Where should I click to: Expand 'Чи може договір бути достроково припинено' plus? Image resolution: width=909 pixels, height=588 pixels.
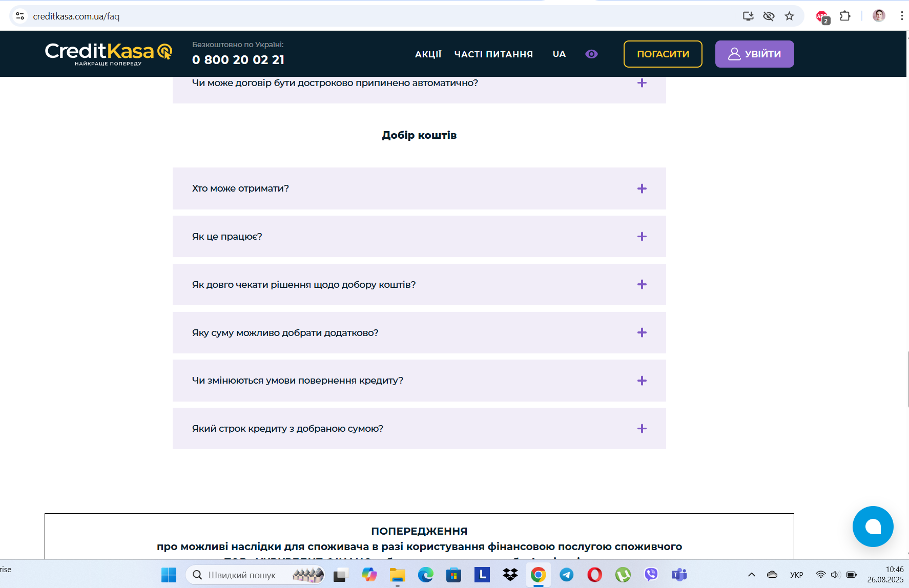point(642,83)
